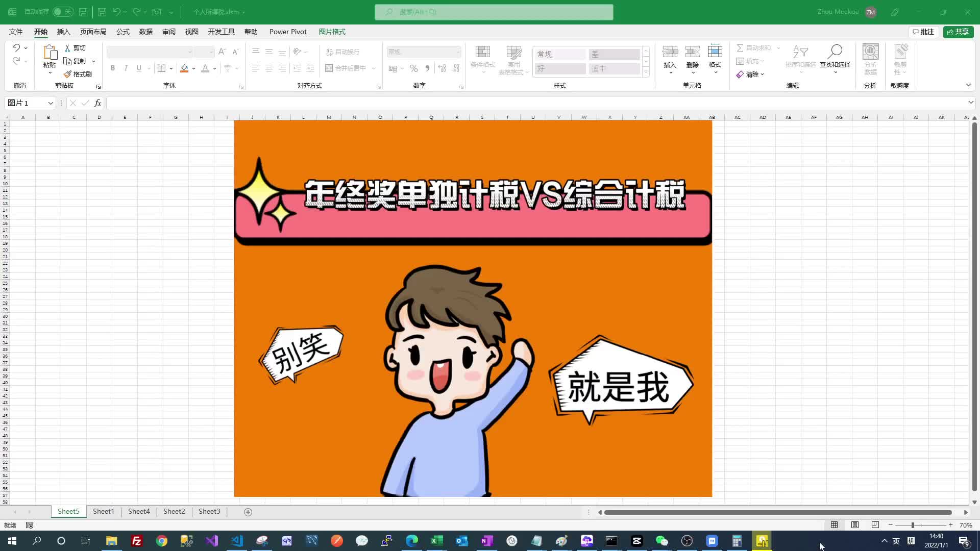Viewport: 980px width, 551px height.
Task: Switch to Page Layout view icon
Action: pyautogui.click(x=855, y=525)
